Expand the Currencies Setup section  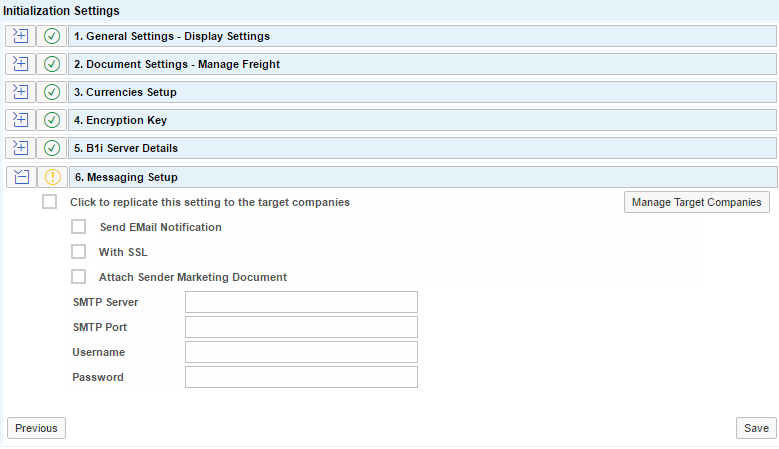pos(20,92)
